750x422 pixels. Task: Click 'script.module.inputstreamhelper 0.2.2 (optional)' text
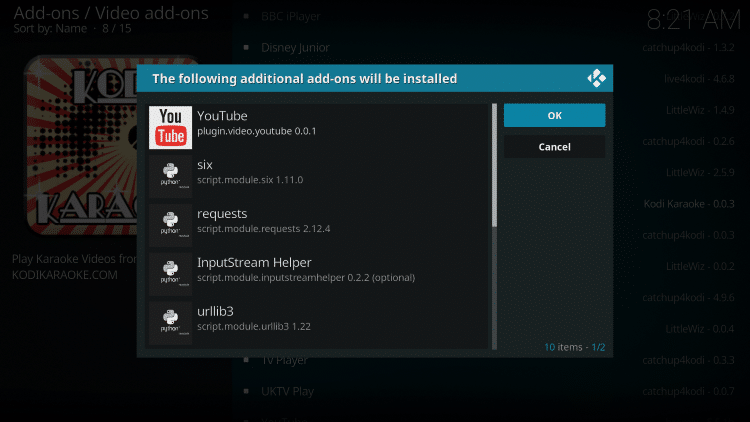(306, 278)
